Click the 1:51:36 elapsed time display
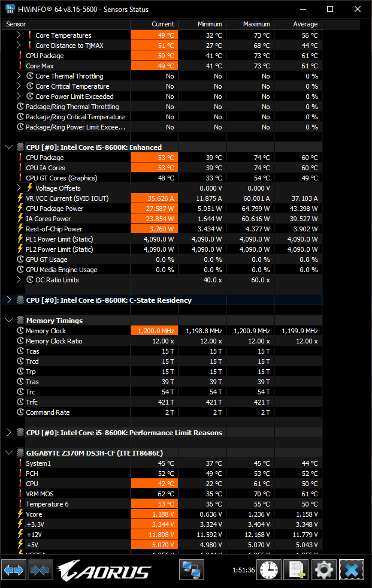Image resolution: width=372 pixels, height=588 pixels. [x=243, y=570]
